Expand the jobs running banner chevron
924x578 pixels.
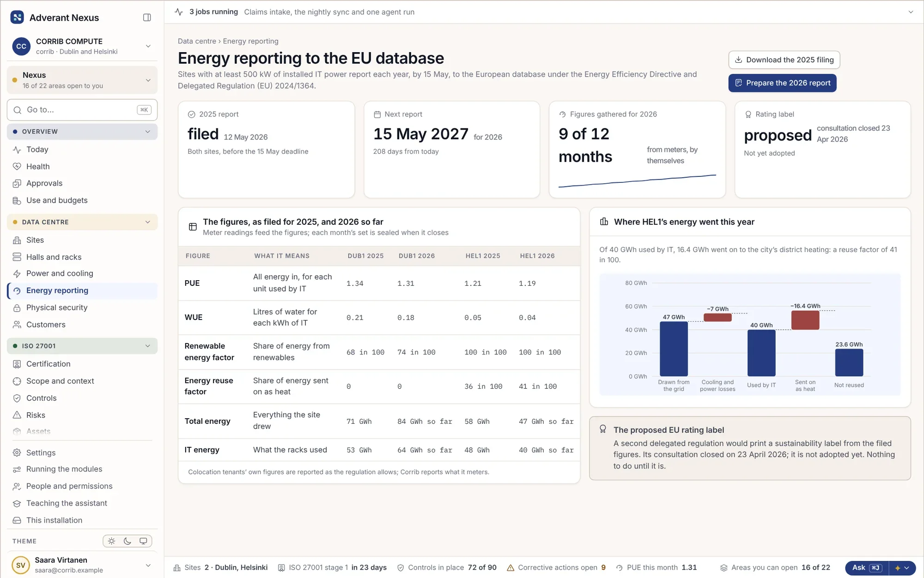pos(911,12)
